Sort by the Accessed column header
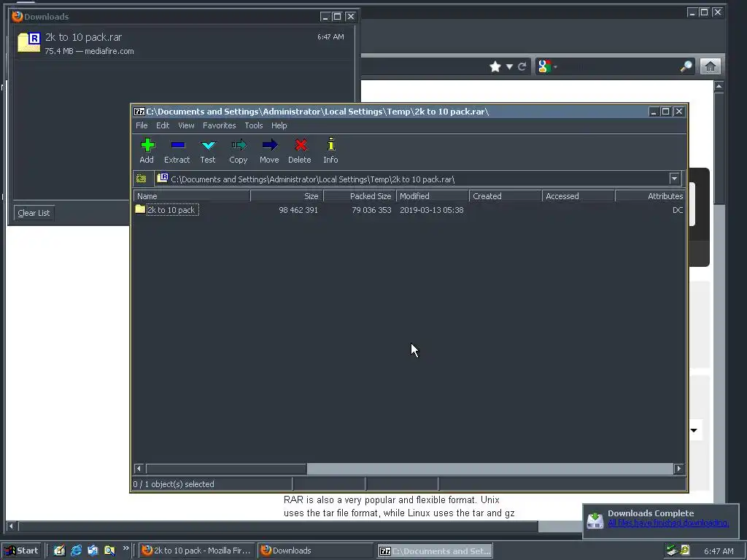Image resolution: width=747 pixels, height=560 pixels. pyautogui.click(x=578, y=196)
